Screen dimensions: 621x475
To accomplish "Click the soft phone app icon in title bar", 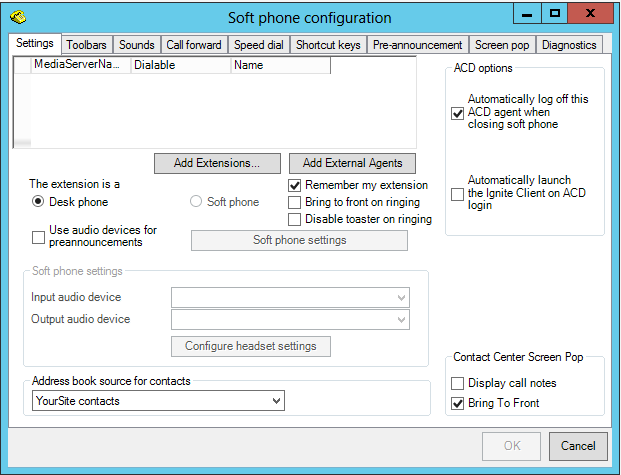I will [x=15, y=17].
